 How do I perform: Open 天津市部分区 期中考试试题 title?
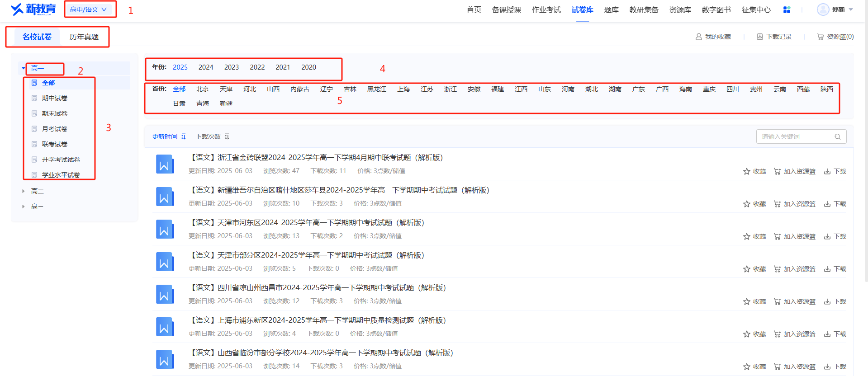point(307,255)
